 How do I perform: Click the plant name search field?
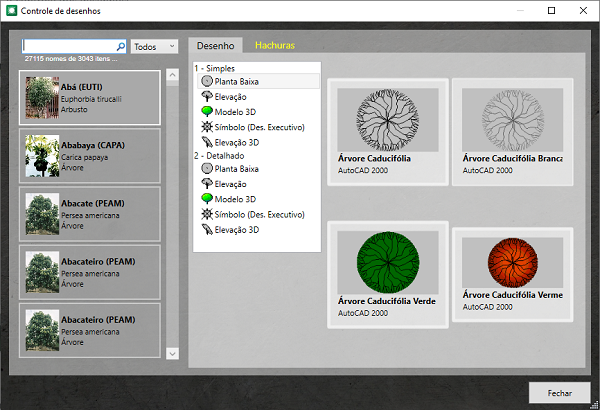coord(69,46)
